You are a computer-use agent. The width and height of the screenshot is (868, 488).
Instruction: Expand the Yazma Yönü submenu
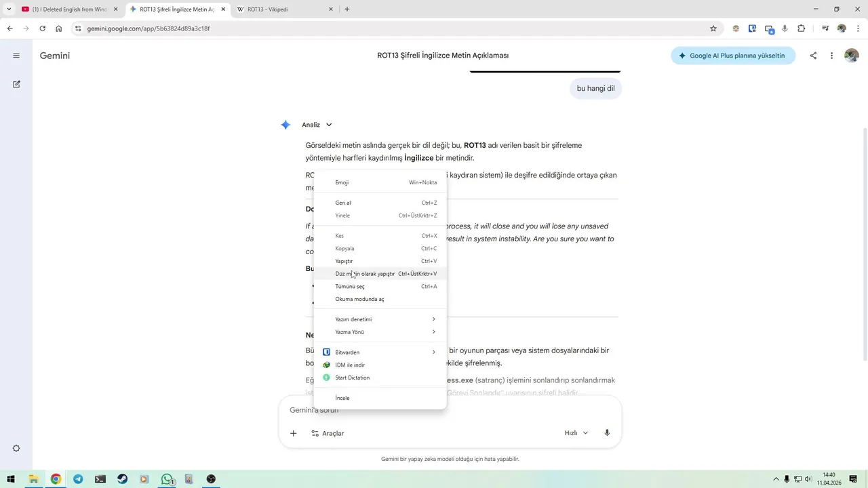click(380, 332)
